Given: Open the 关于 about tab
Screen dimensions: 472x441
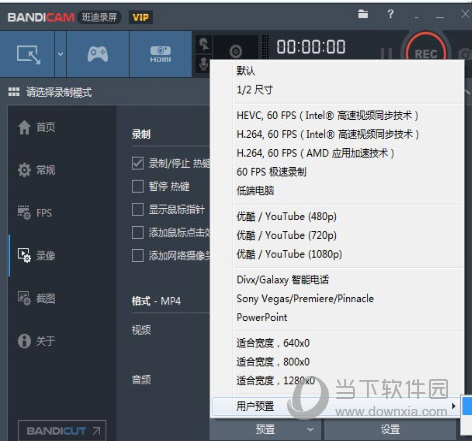Looking at the screenshot, I should 37,341.
